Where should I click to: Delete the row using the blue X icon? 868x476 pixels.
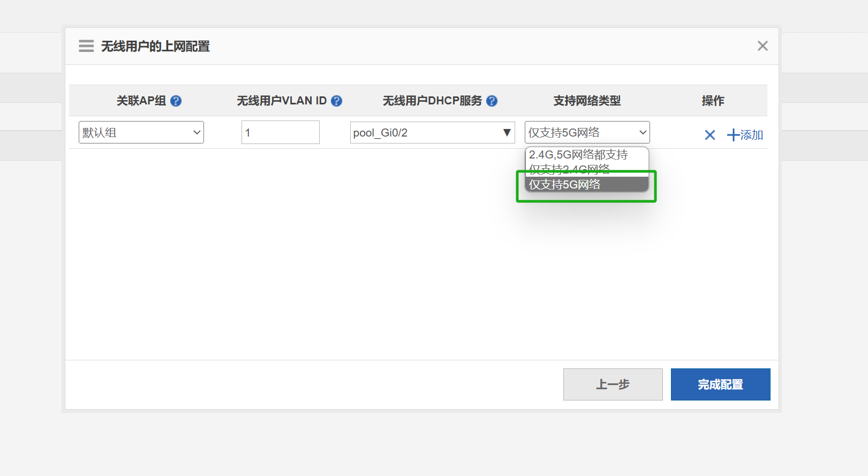[710, 135]
